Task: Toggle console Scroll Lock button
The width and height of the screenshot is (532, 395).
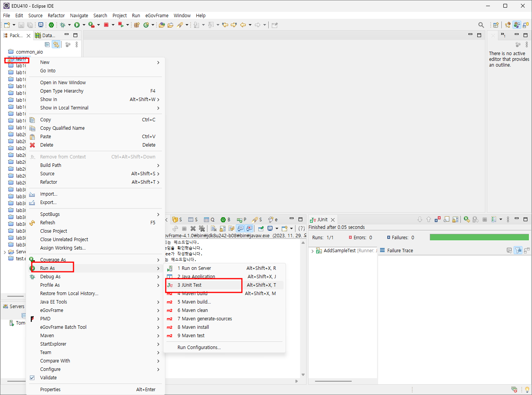Action: point(222,229)
